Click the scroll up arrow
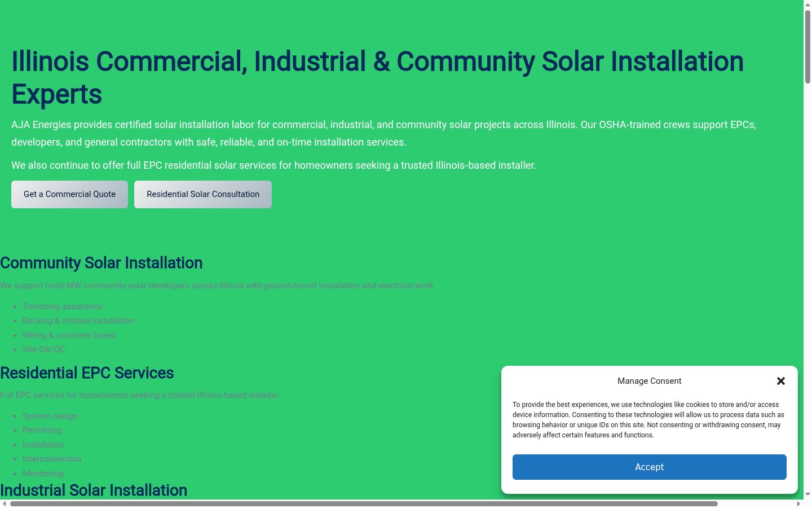812x508 pixels. pyautogui.click(x=807, y=4)
